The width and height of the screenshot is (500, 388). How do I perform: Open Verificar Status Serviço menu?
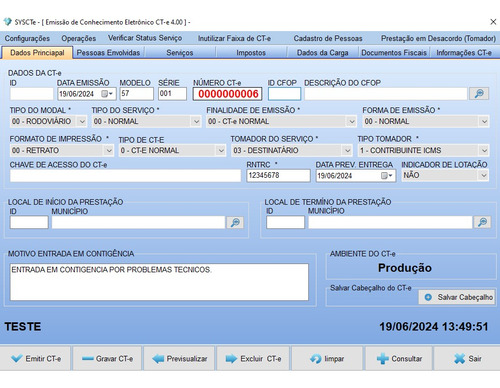(145, 38)
